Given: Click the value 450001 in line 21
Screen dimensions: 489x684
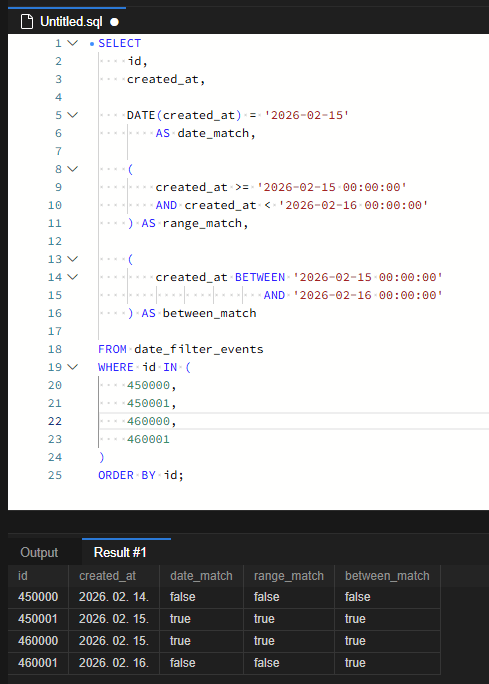Looking at the screenshot, I should pyautogui.click(x=148, y=403).
